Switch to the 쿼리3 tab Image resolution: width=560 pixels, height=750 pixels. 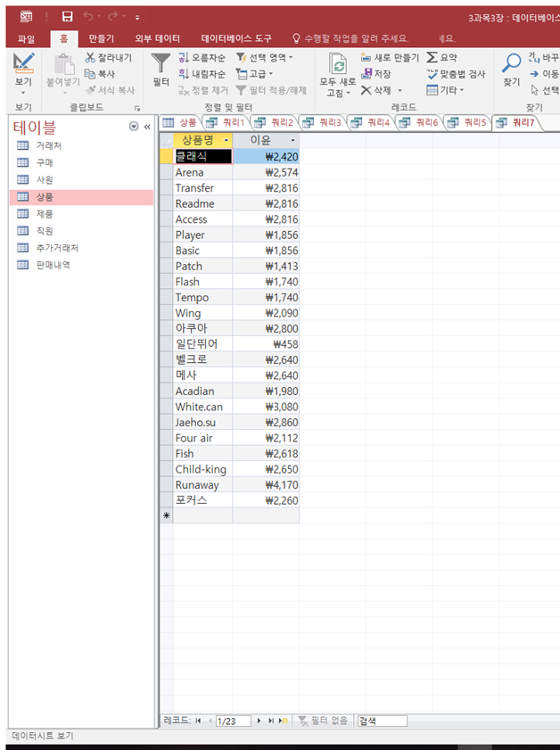coord(323,122)
